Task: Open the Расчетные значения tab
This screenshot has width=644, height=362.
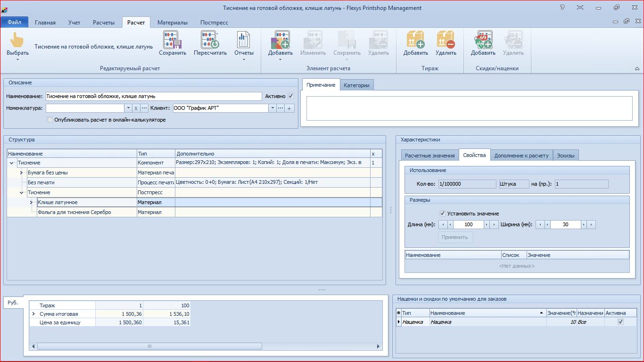Action: pyautogui.click(x=429, y=156)
